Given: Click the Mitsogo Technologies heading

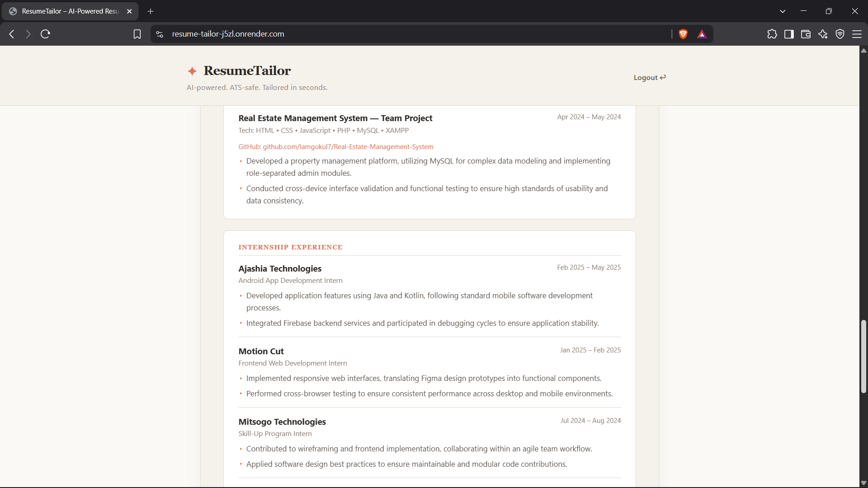Looking at the screenshot, I should coord(282,422).
